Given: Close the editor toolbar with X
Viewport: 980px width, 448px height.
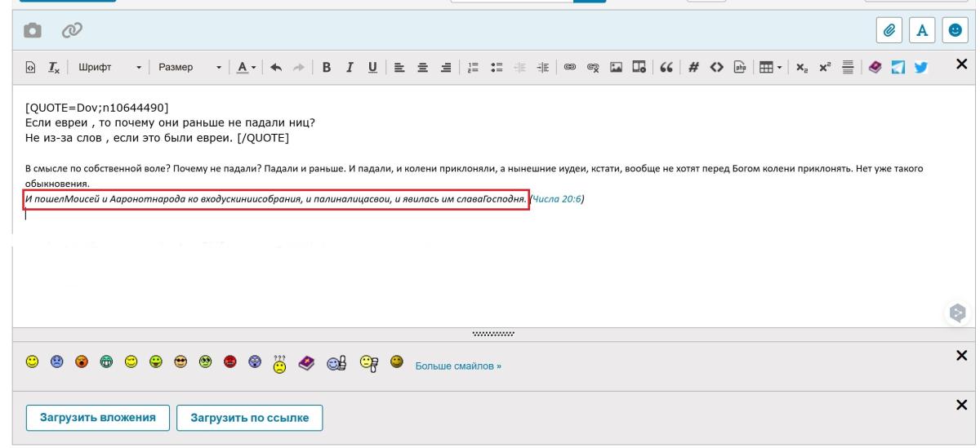Looking at the screenshot, I should click(961, 64).
